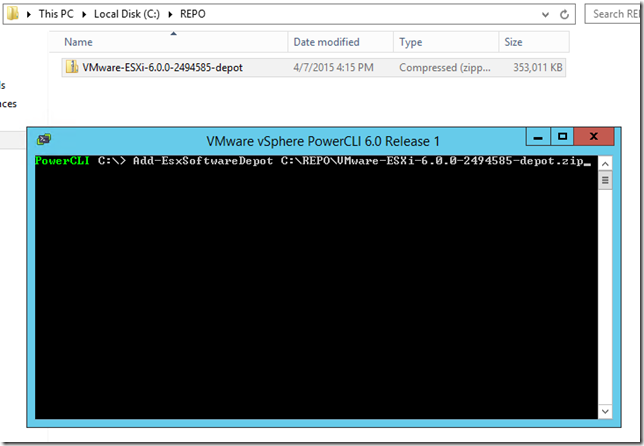Click the folder icon in the address bar

click(13, 14)
